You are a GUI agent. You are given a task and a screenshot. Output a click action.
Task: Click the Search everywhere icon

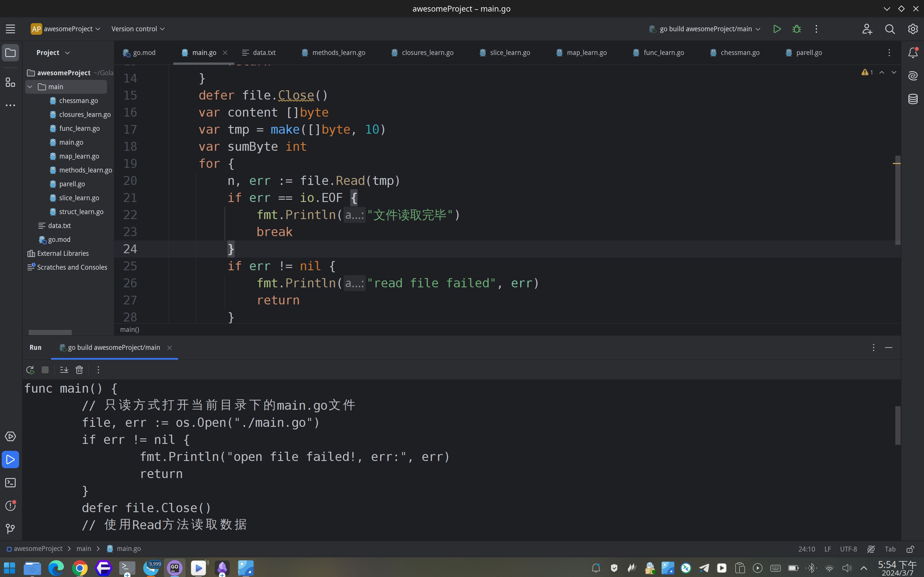890,29
